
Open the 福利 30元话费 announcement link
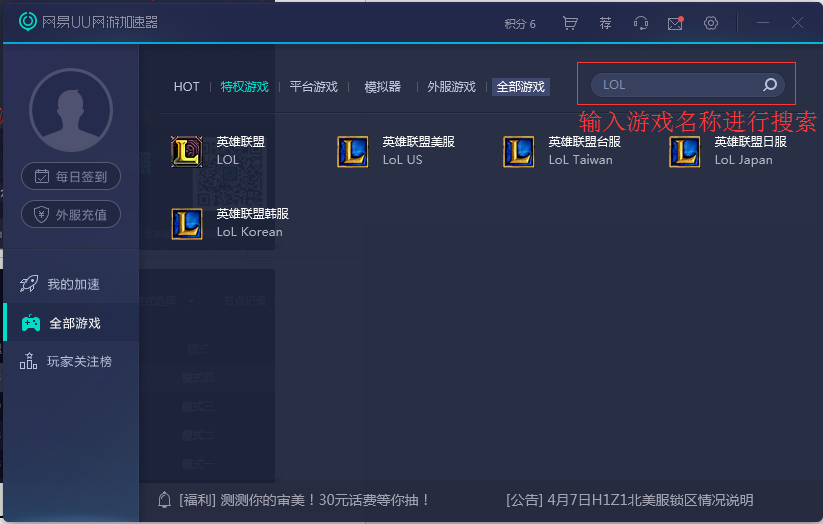(304, 500)
